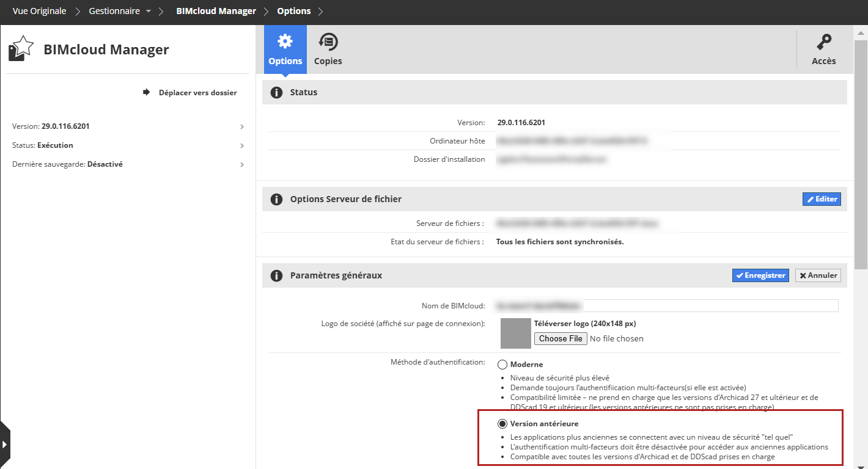Click the 'Dossier d'installation' label
868x469 pixels.
(x=449, y=159)
